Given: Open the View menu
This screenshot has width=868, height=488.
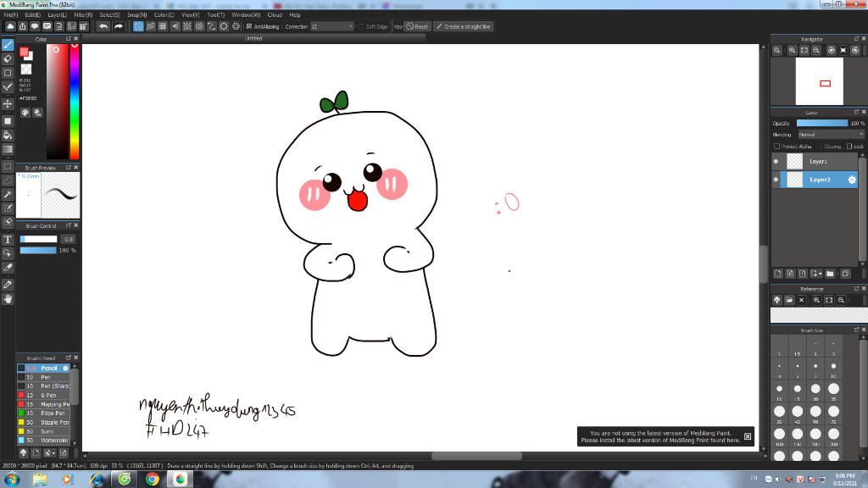Looking at the screenshot, I should point(191,15).
